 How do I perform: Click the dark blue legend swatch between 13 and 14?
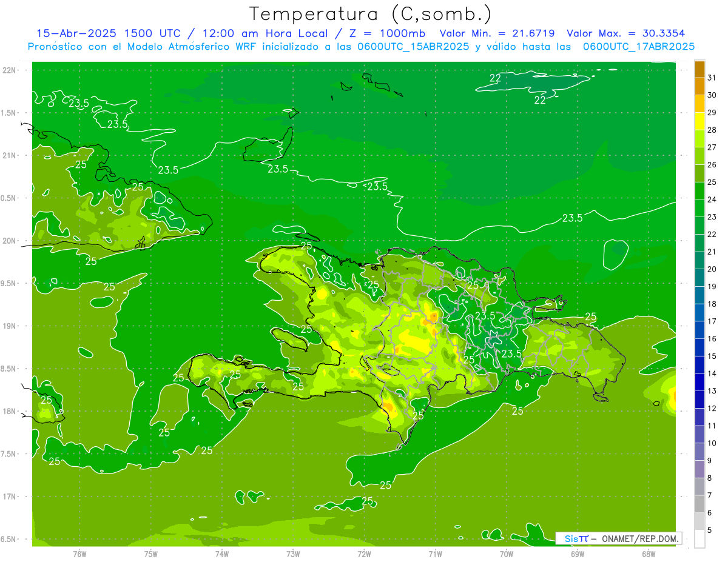(x=699, y=382)
